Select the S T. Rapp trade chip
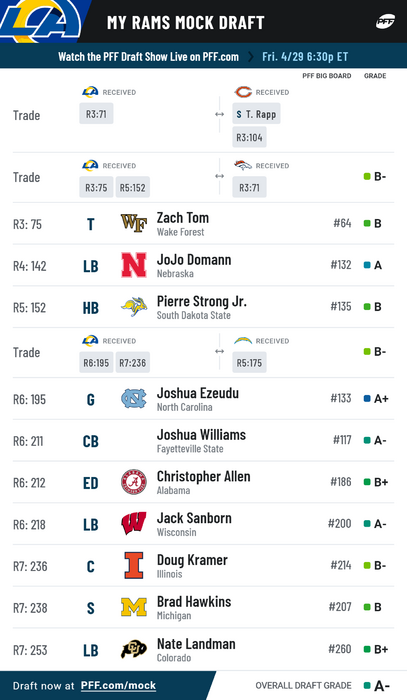The image size is (407, 700). [x=256, y=114]
